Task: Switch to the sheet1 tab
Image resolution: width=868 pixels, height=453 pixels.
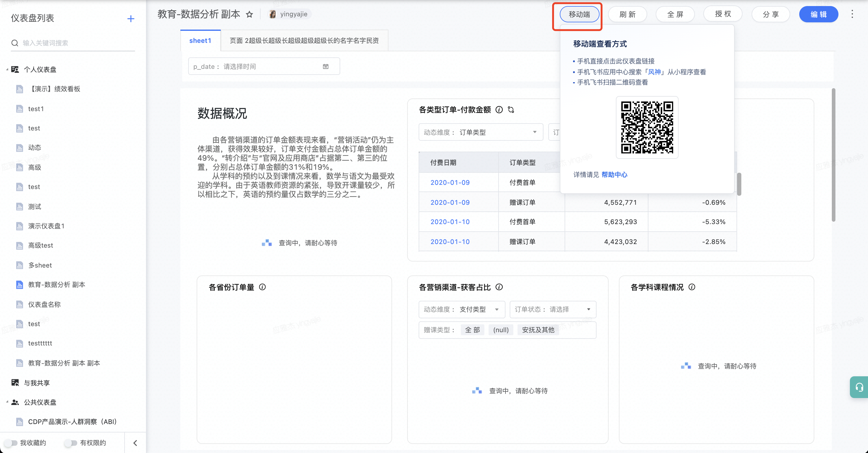Action: click(200, 41)
